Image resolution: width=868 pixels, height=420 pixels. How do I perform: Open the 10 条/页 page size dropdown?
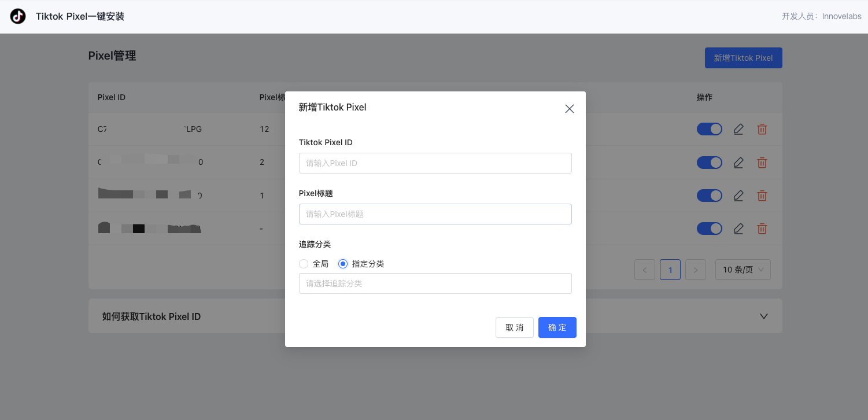pyautogui.click(x=743, y=270)
